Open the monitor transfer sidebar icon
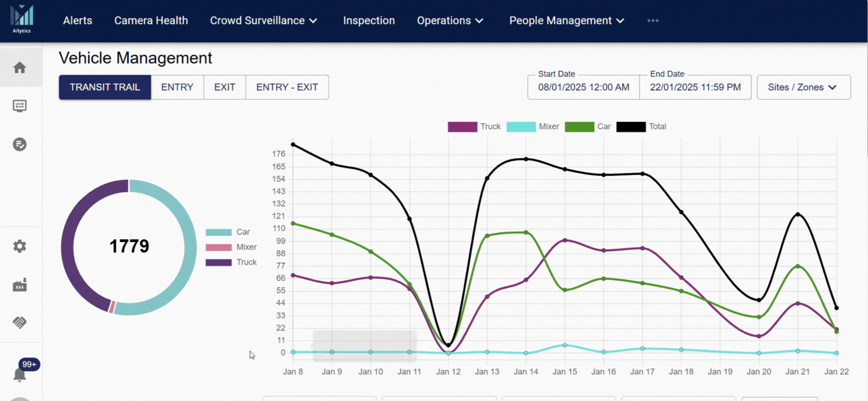Viewport: 868px width, 401px height. (20, 106)
